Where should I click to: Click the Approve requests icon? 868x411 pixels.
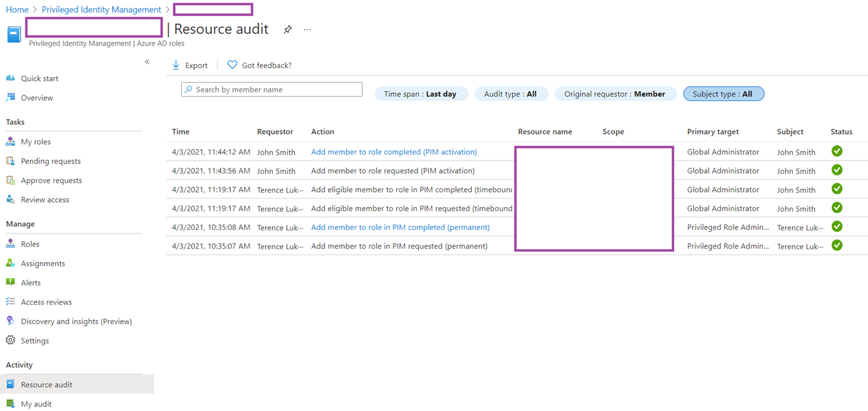[x=10, y=180]
